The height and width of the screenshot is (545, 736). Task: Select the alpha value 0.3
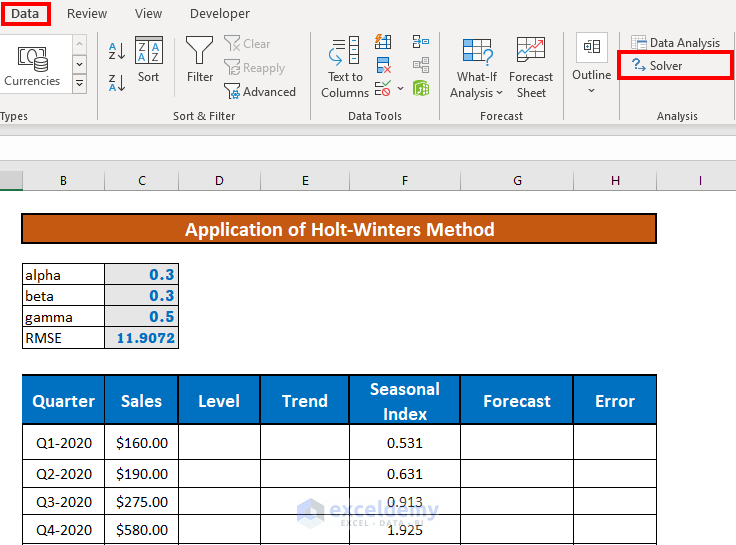click(x=141, y=275)
